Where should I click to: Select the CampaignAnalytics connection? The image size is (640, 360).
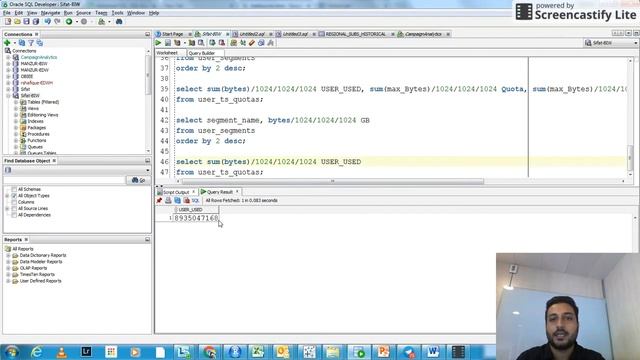[39, 58]
